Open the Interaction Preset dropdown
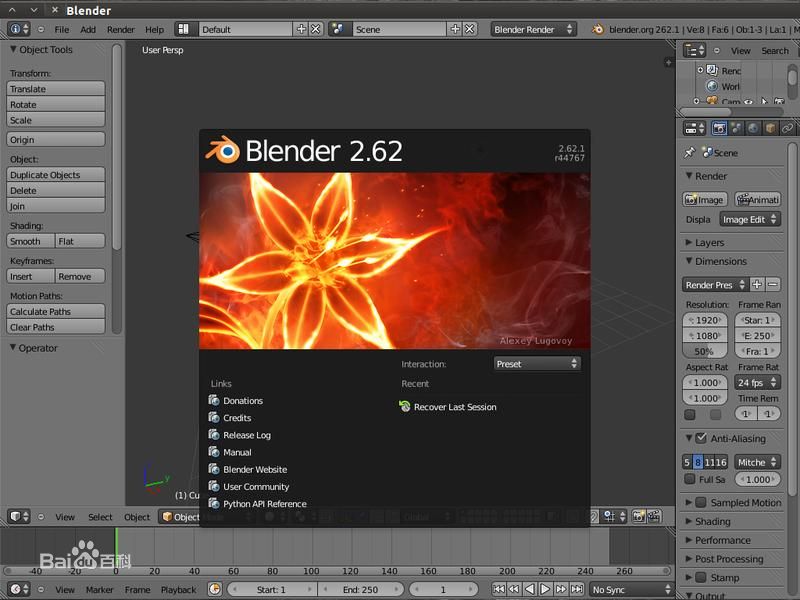 pyautogui.click(x=537, y=364)
